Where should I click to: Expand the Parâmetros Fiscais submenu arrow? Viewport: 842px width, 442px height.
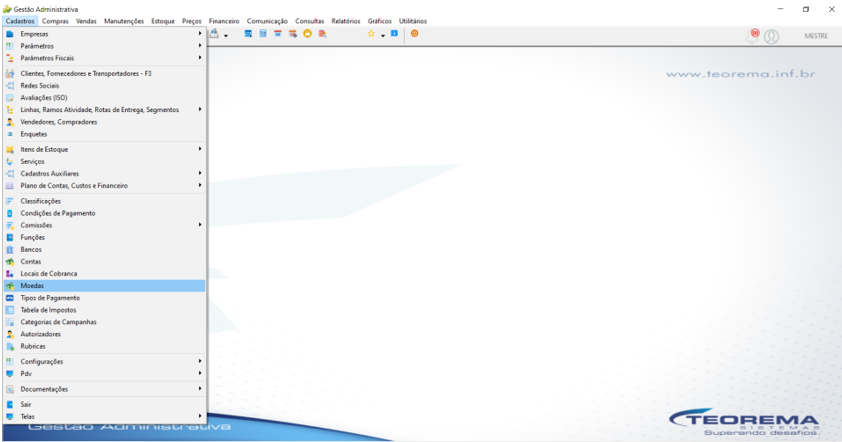[x=200, y=57]
